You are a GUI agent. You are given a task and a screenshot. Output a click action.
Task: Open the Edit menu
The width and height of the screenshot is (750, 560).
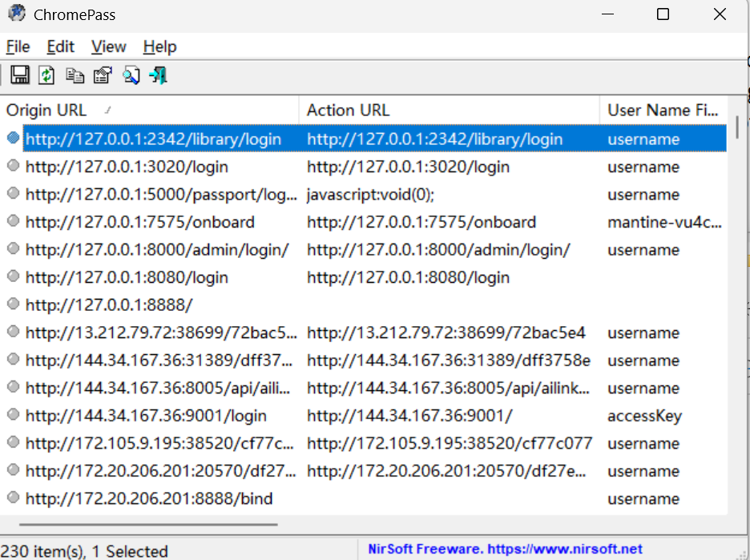point(59,46)
